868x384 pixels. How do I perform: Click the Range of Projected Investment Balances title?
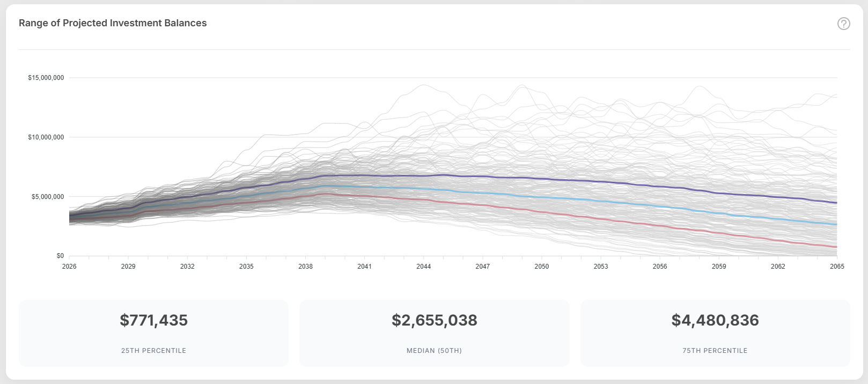click(113, 23)
